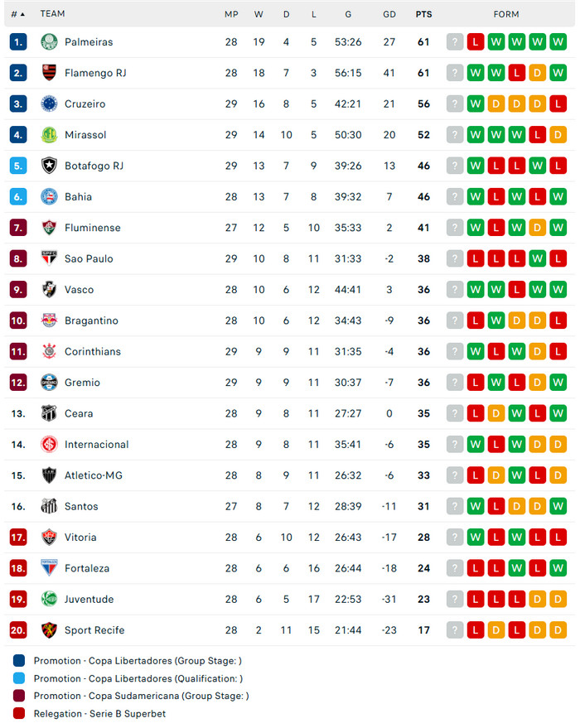Click the Sport Recife club crest
This screenshot has width=580, height=728.
click(x=49, y=630)
